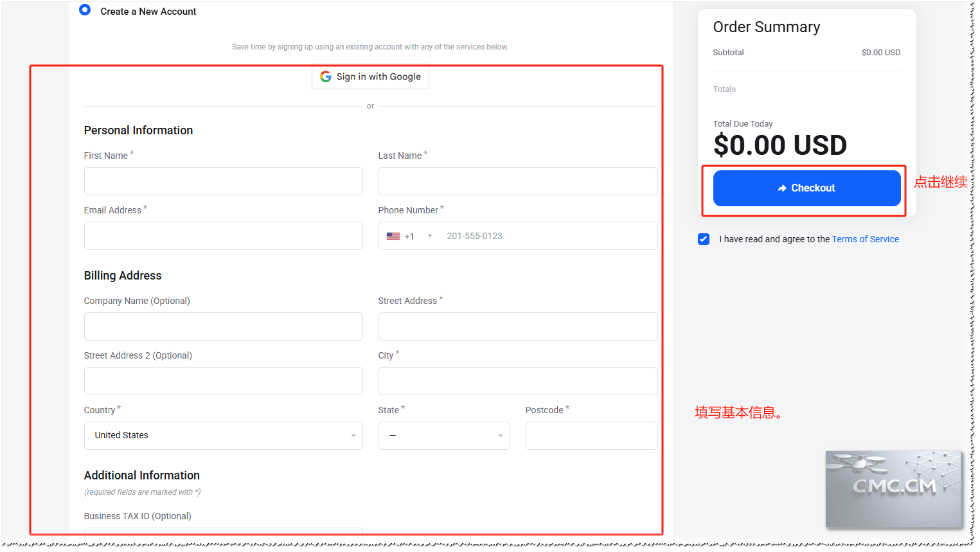Click the Additional Information heading

[142, 476]
